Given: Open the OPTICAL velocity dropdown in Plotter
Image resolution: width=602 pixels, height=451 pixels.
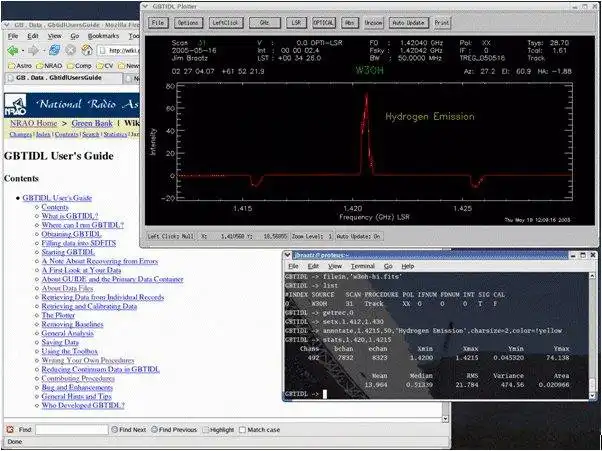Looking at the screenshot, I should tap(323, 23).
